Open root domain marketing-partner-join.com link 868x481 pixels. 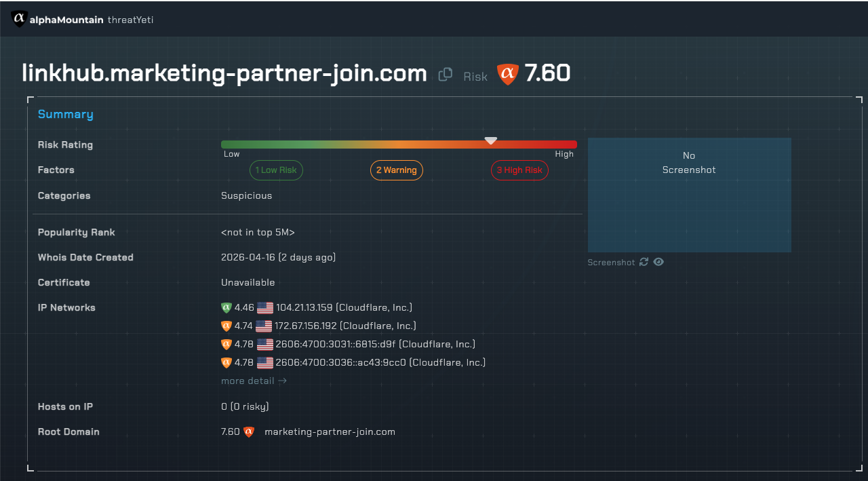coord(330,431)
